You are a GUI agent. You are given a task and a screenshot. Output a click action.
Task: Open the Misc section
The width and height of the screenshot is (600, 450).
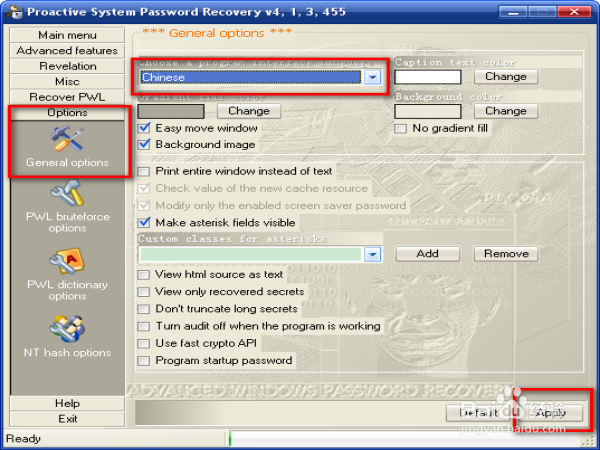click(67, 82)
